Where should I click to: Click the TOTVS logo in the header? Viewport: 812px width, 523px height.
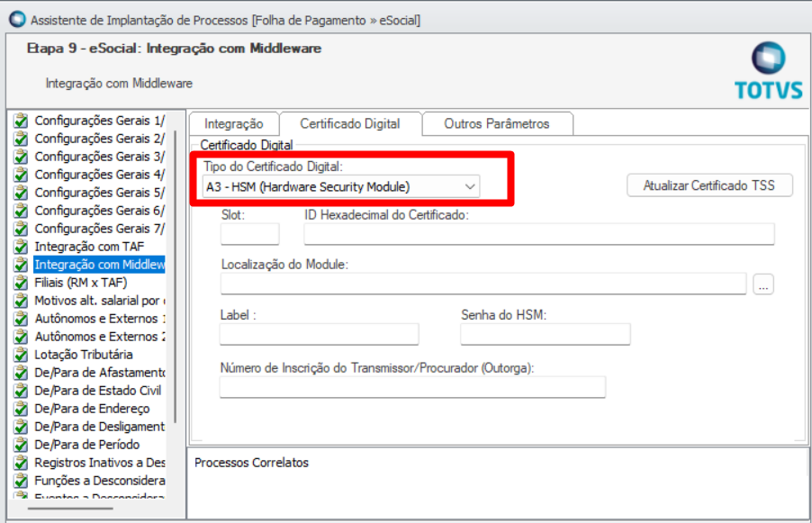point(769,71)
